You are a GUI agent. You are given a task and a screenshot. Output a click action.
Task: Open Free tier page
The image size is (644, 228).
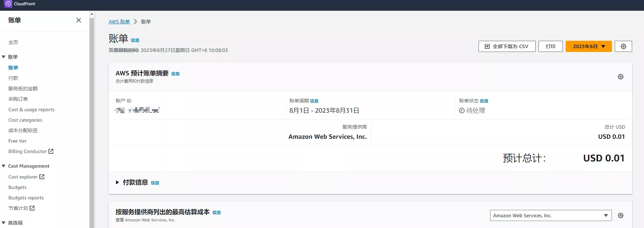point(17,141)
